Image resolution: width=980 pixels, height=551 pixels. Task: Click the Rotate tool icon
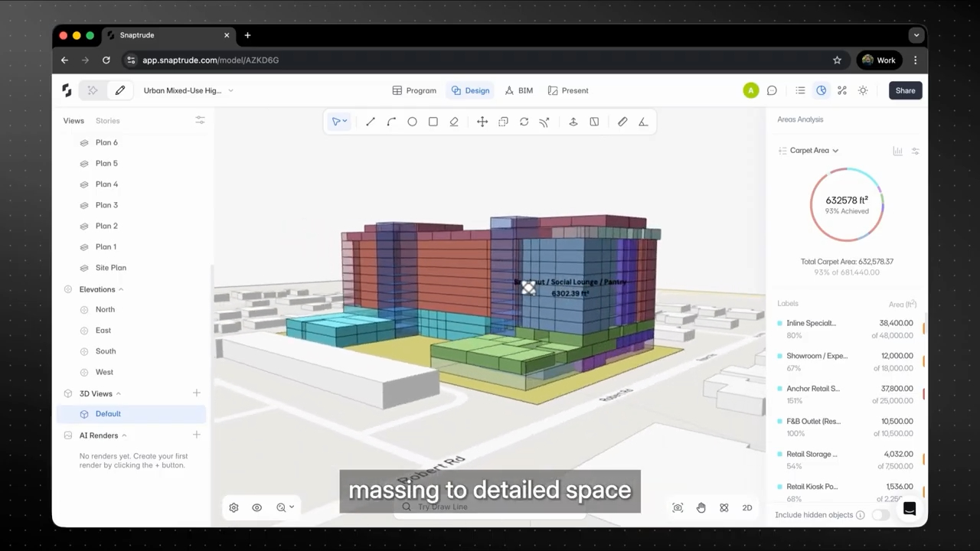(x=524, y=122)
